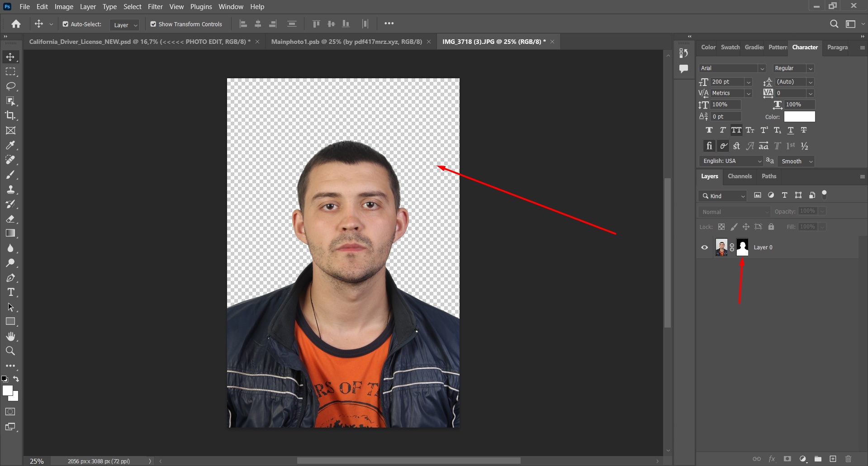Hide Layer 0 with its eye toggle
The height and width of the screenshot is (466, 868).
(x=704, y=247)
